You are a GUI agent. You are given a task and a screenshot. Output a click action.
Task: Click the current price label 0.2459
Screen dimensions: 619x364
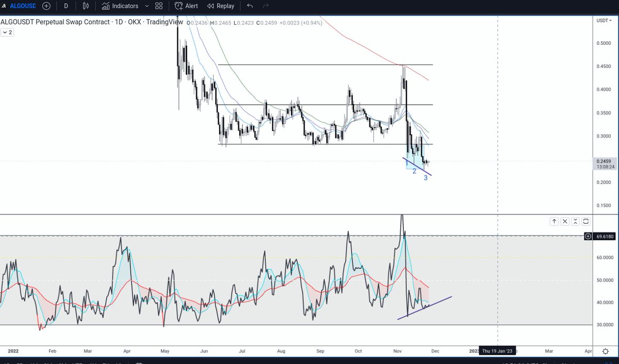click(x=604, y=161)
